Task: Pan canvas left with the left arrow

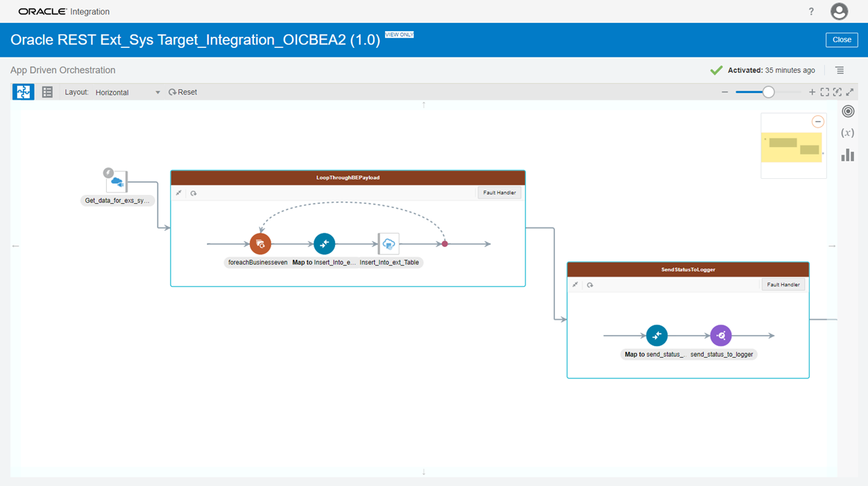Action: click(15, 246)
